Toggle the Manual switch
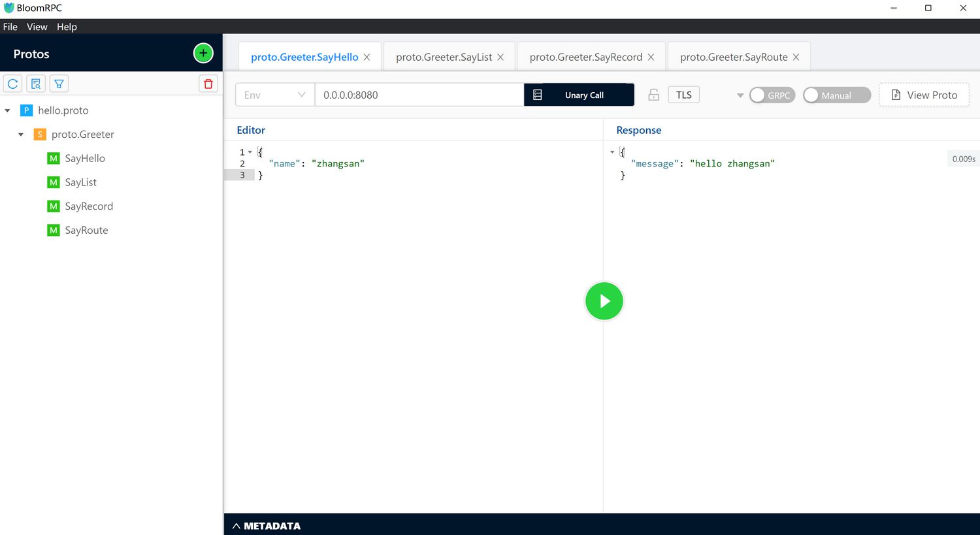980x535 pixels. (837, 95)
